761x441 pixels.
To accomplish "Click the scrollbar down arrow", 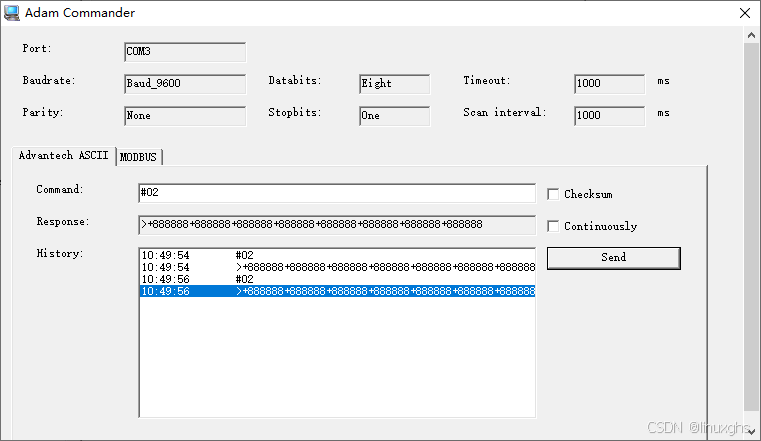I will point(751,432).
